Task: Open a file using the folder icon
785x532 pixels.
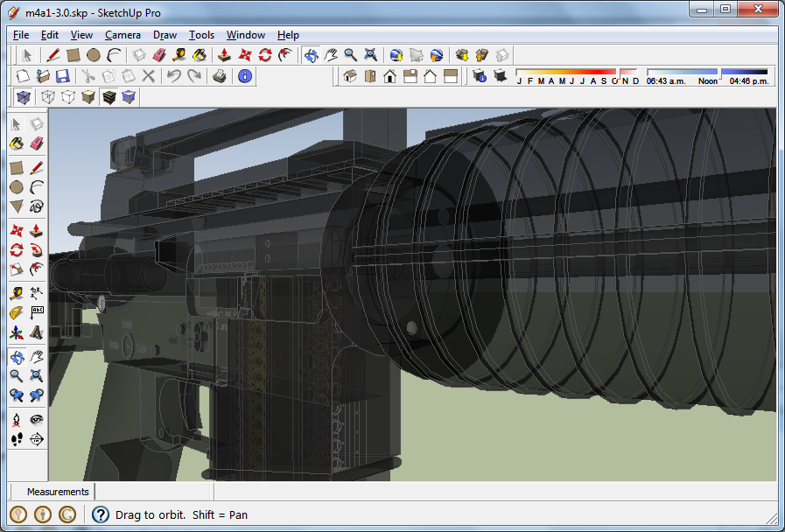Action: pos(43,76)
